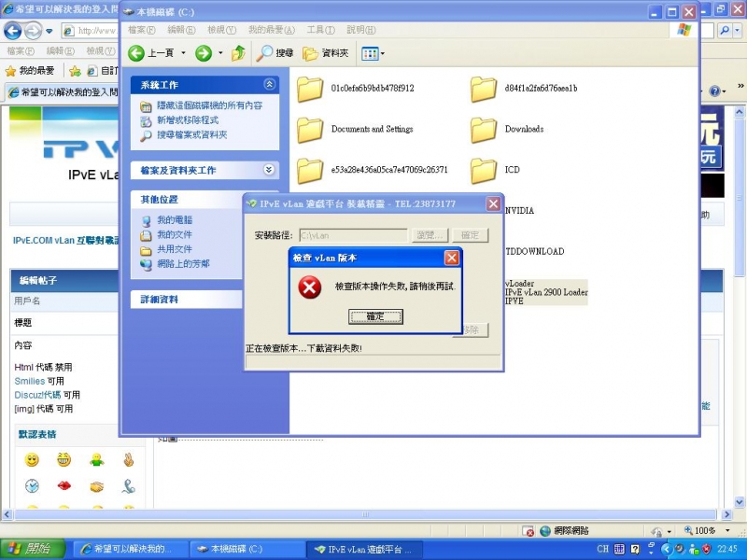Screen dimensions: 747x560
Task: Click the victory hand emoticon
Action: (x=129, y=460)
